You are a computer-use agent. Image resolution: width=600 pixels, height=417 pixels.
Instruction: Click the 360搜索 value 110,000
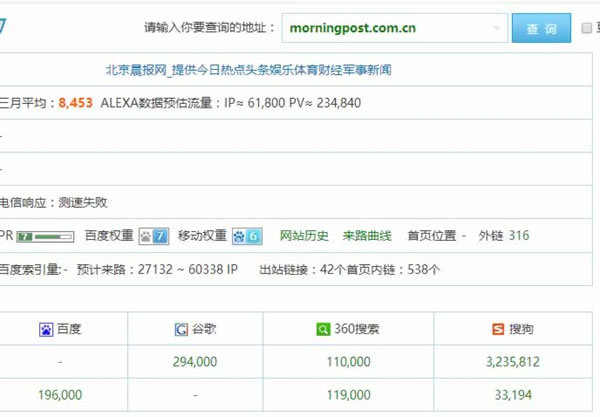click(x=349, y=362)
